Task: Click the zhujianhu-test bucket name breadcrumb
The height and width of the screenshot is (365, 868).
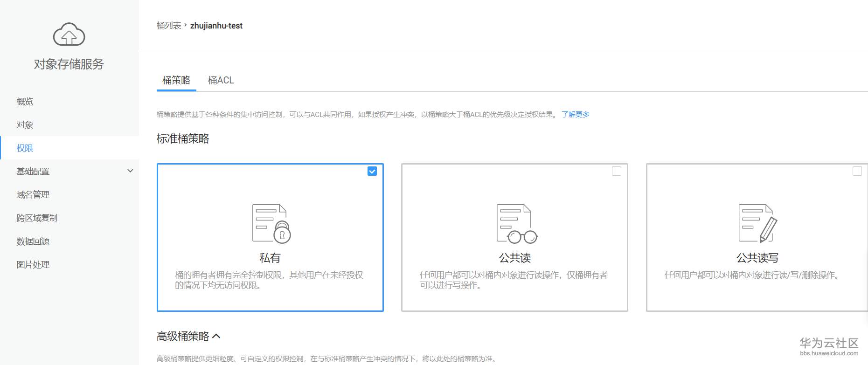Action: click(x=216, y=26)
